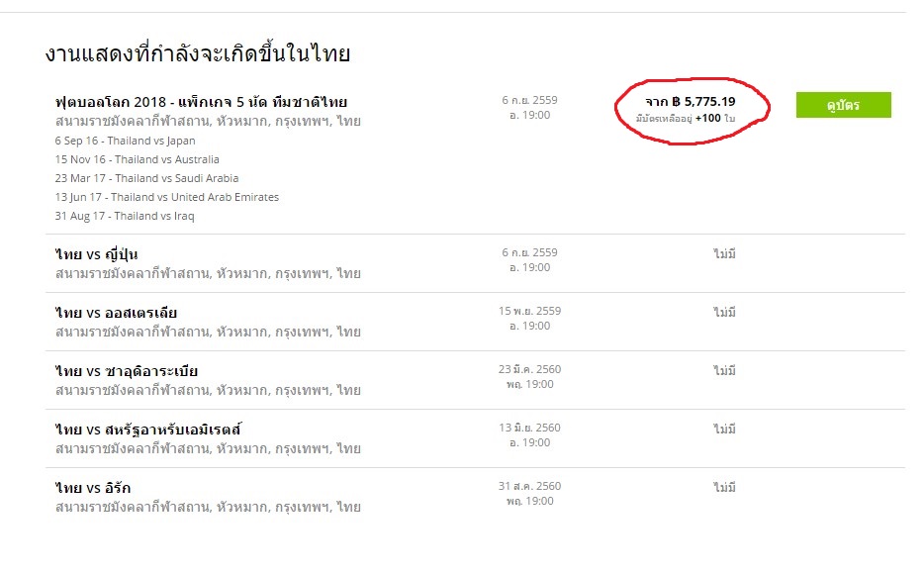Click the venue text under ไทย vs อิรัก
The image size is (924, 574).
pyautogui.click(x=208, y=507)
